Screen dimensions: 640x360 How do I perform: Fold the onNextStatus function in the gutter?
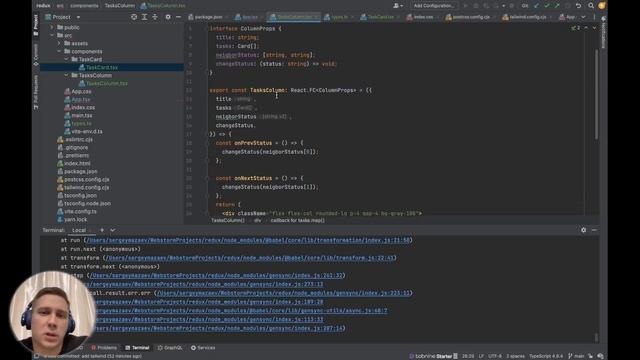[x=207, y=178]
